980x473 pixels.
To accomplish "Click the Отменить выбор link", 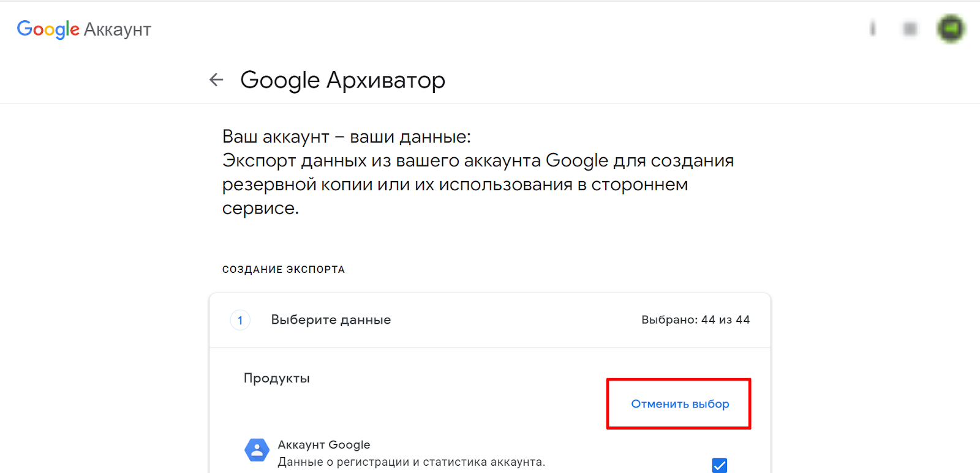I will click(680, 404).
